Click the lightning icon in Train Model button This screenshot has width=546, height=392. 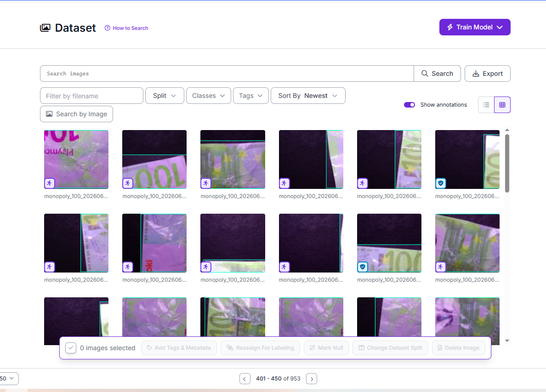point(450,27)
